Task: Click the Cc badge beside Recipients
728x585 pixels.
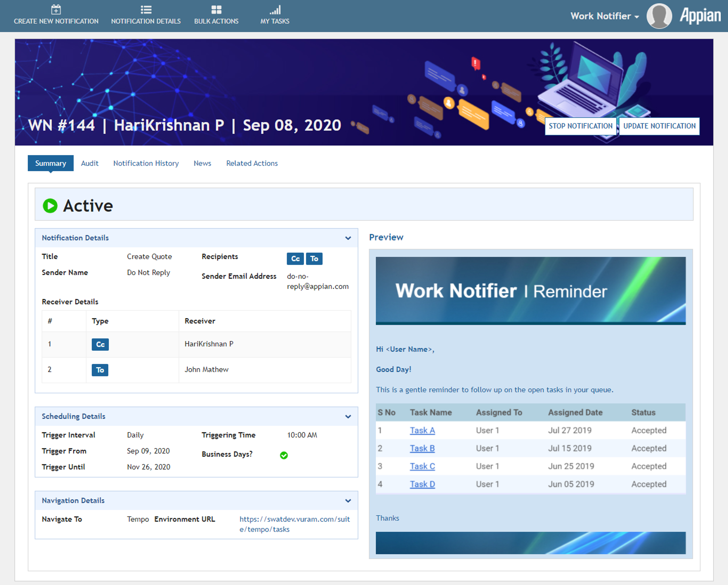Action: pos(295,258)
